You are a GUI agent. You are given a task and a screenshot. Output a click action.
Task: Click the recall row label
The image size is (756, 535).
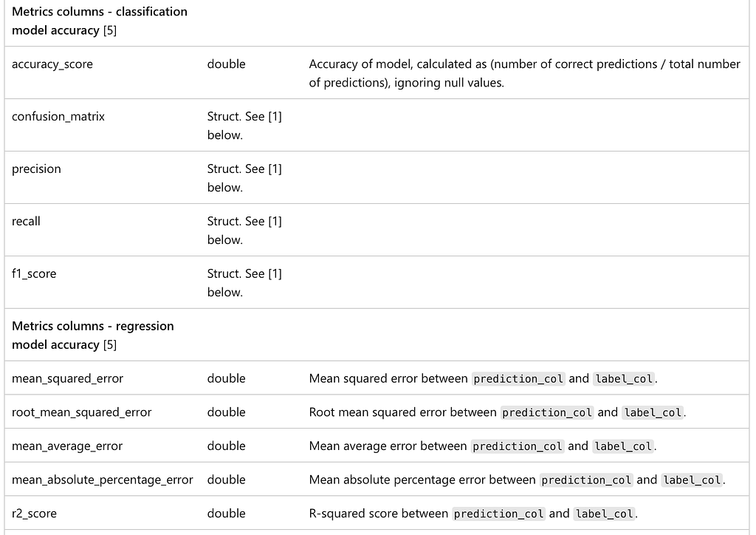pos(26,222)
